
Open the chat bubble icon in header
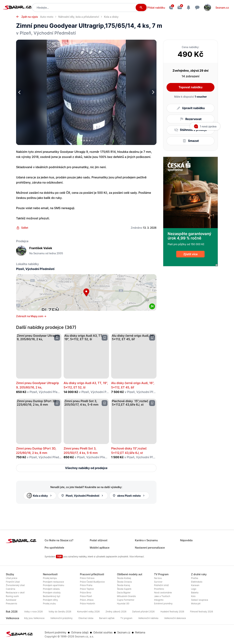pos(197,7)
